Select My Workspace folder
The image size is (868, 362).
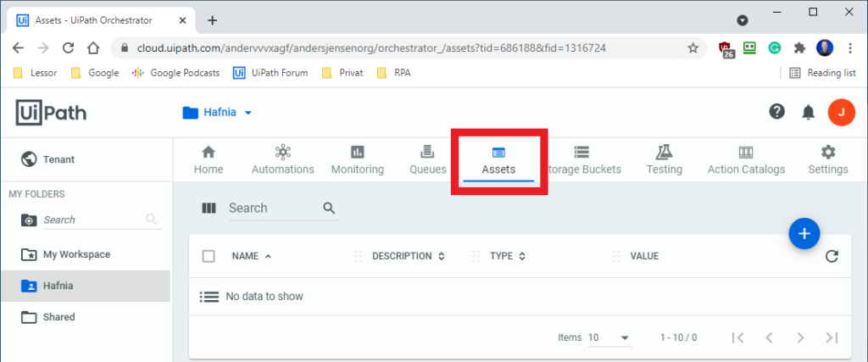(x=86, y=254)
